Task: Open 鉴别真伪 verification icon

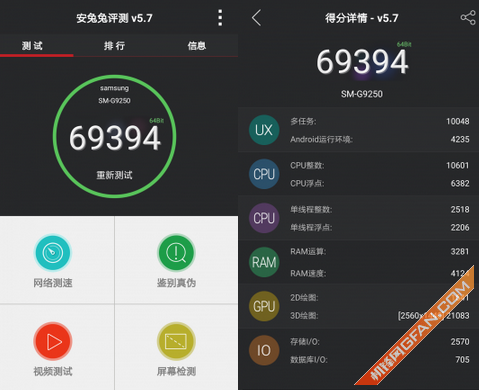Action: pyautogui.click(x=176, y=253)
